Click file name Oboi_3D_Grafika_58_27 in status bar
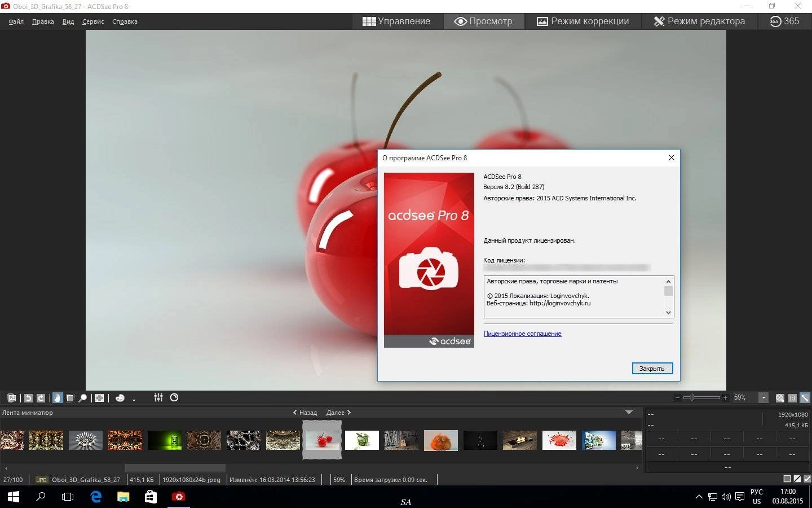812x508 pixels. [86, 480]
